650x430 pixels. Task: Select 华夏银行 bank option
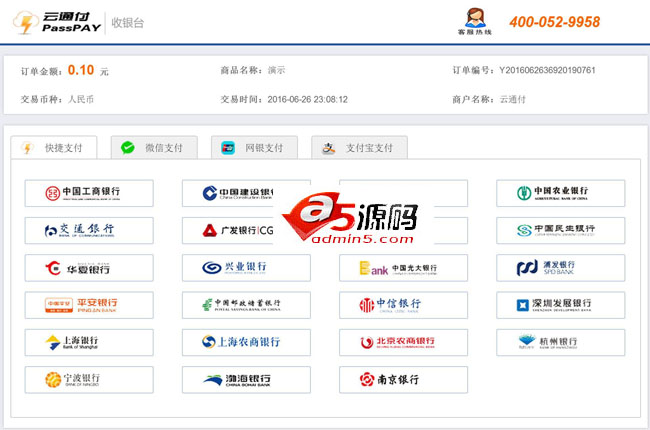[89, 268]
